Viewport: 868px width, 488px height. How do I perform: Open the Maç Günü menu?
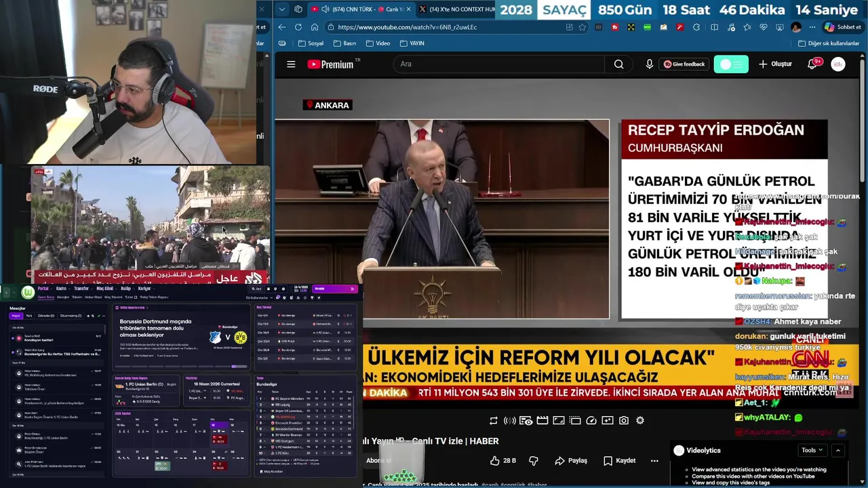[x=105, y=289]
